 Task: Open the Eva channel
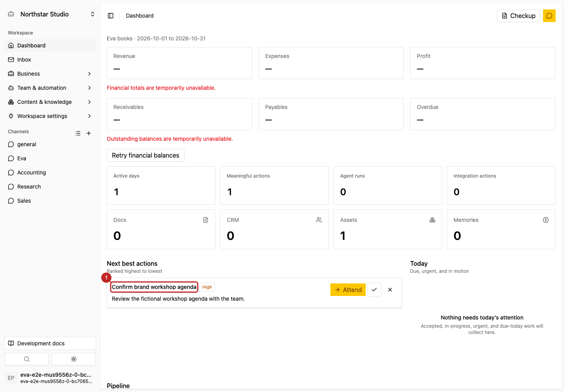50,158
